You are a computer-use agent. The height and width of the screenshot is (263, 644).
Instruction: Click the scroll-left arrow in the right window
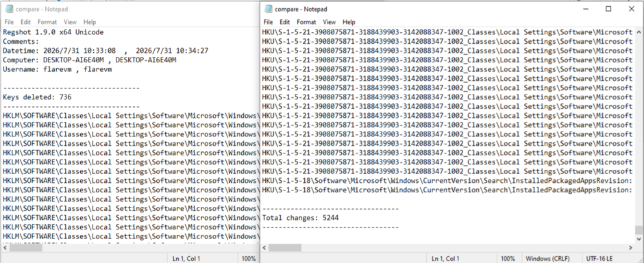(x=265, y=248)
